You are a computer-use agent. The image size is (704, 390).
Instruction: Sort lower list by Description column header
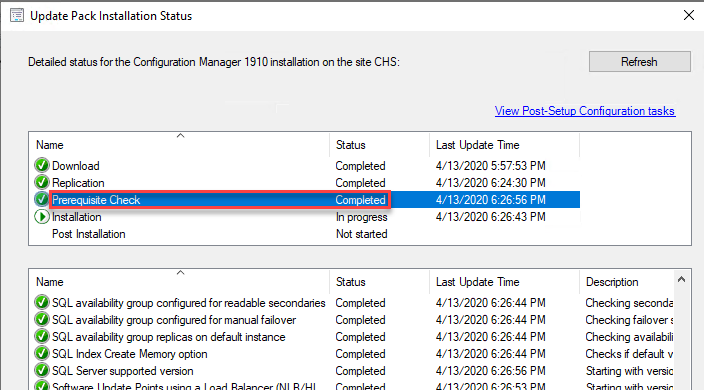pos(627,282)
